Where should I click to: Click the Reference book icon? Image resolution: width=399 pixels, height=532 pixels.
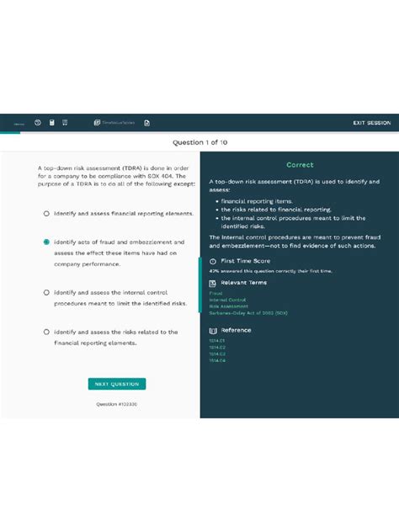click(x=213, y=331)
